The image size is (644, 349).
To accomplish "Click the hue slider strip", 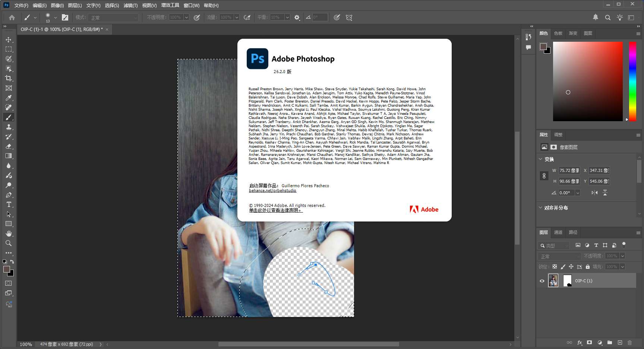I will tap(632, 81).
